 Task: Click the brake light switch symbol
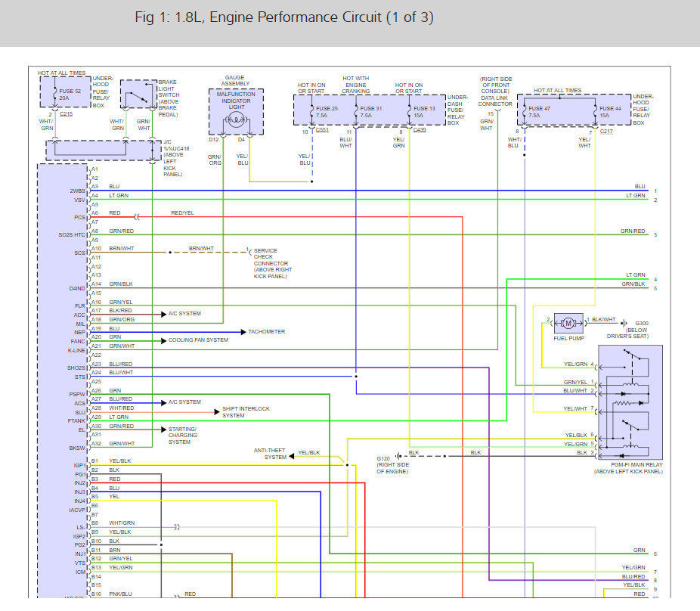[136, 96]
